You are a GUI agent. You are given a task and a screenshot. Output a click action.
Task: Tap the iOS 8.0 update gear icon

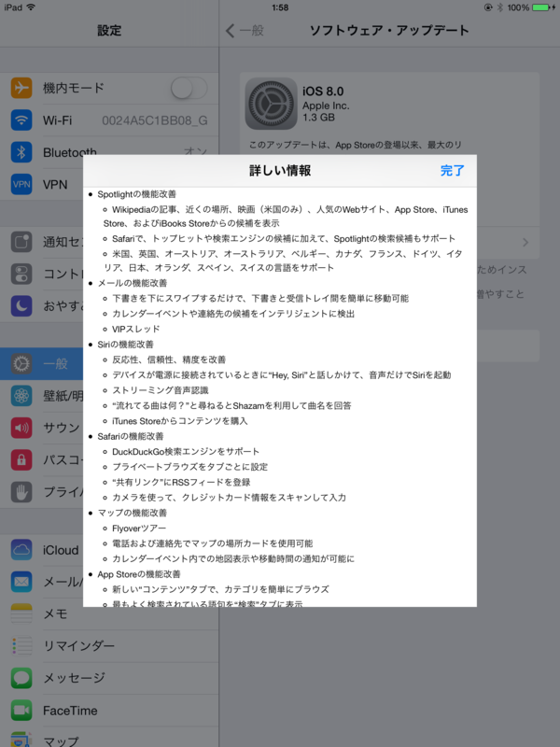point(272,104)
